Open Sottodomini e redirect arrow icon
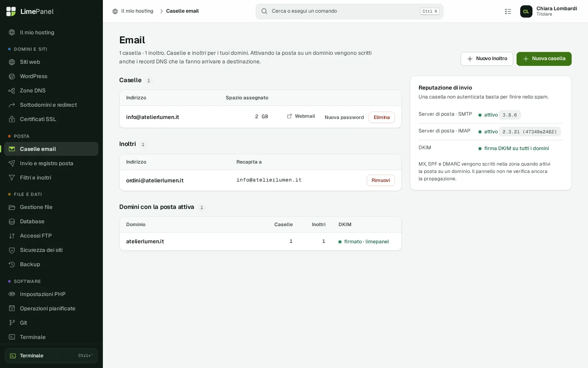Screen dimensions: 588x368 pos(12,105)
